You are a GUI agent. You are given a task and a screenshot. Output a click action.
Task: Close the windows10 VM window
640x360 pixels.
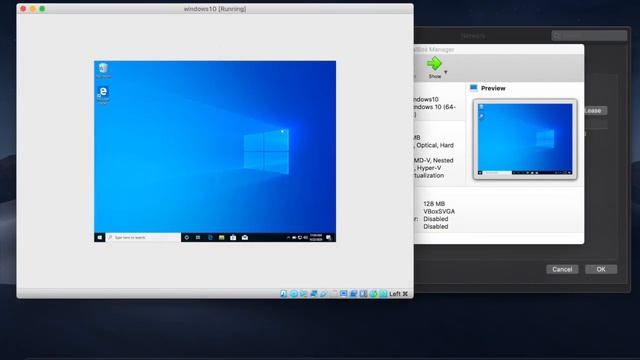pyautogui.click(x=23, y=9)
